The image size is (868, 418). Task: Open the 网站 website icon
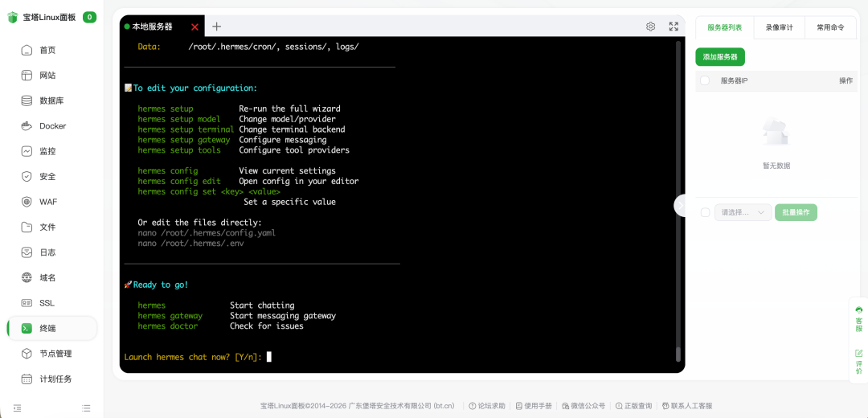(x=27, y=76)
